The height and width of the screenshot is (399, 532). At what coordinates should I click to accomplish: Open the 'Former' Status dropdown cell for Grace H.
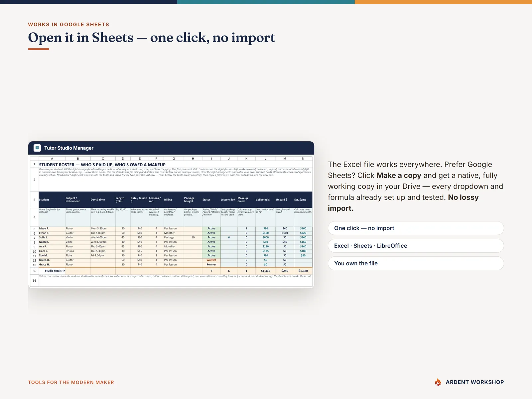tap(211, 265)
